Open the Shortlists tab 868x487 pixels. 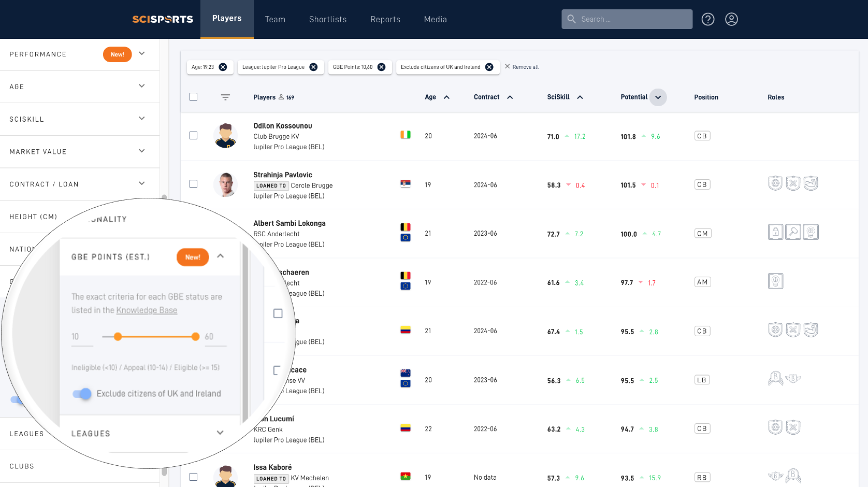[328, 20]
